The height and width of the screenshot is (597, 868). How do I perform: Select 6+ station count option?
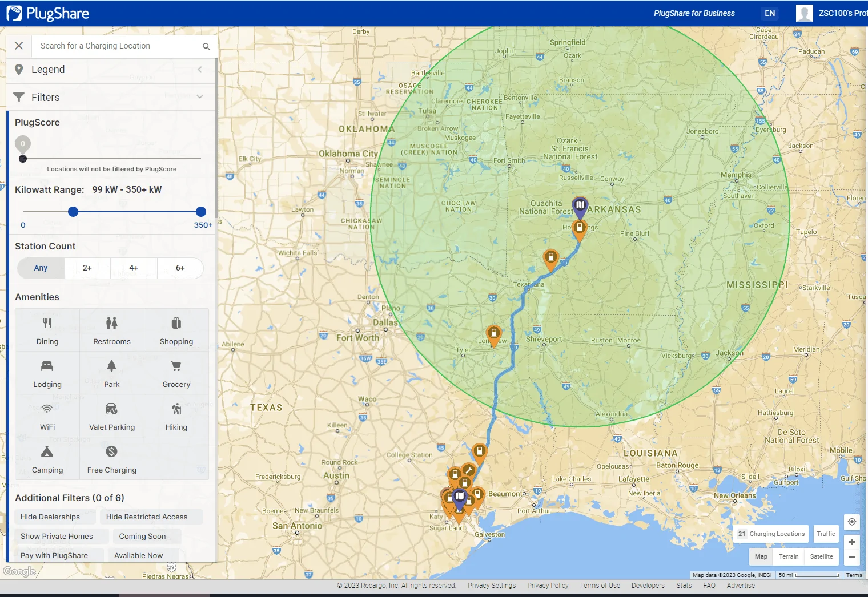[x=180, y=268]
